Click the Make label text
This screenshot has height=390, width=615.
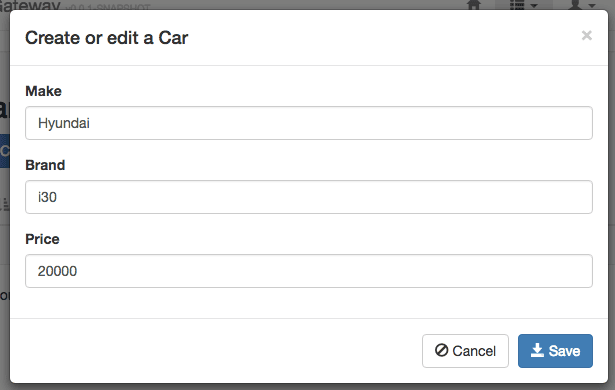point(44,91)
